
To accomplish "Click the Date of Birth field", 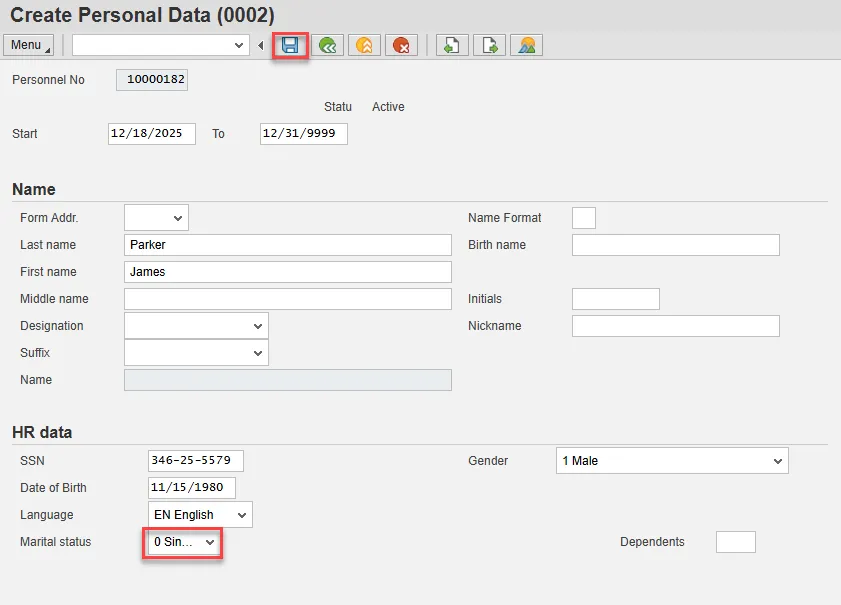I will click(x=192, y=488).
